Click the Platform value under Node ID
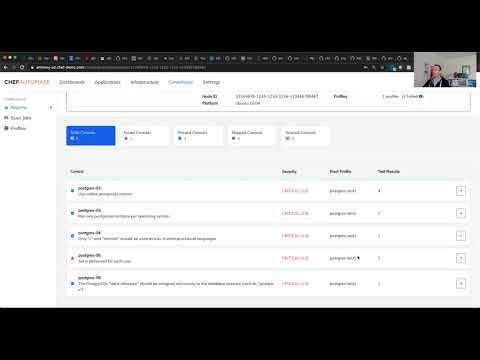480x360 pixels. coord(248,103)
